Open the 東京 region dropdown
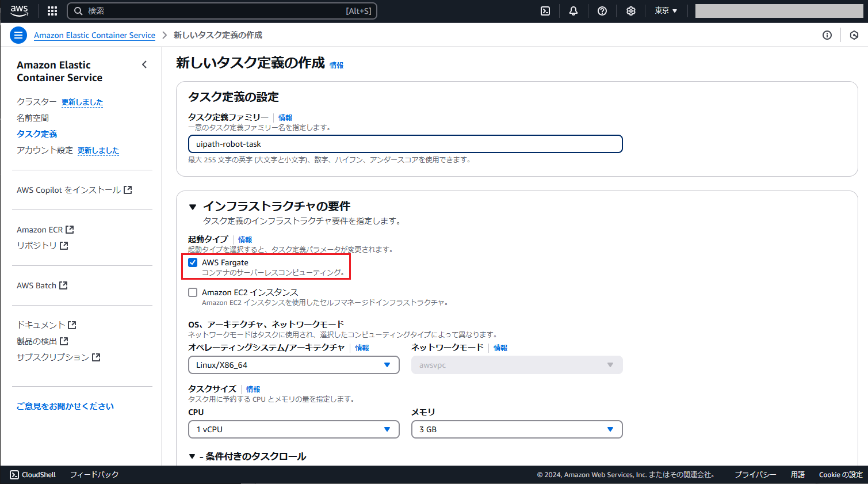Viewport: 868px width, 484px height. [x=666, y=11]
